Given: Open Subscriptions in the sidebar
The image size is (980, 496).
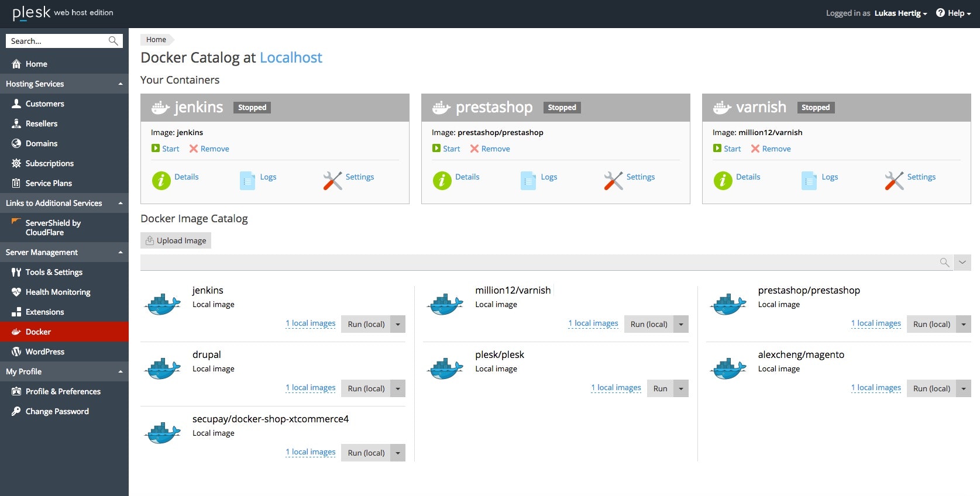Looking at the screenshot, I should 64,163.
